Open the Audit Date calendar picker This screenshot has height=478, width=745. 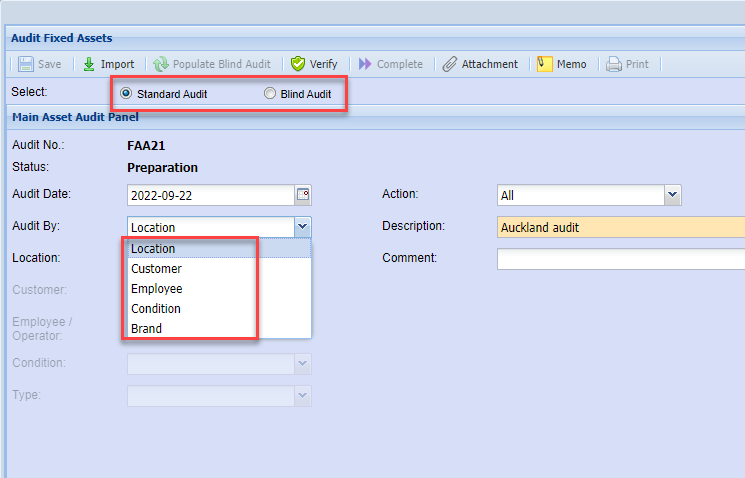(x=303, y=195)
